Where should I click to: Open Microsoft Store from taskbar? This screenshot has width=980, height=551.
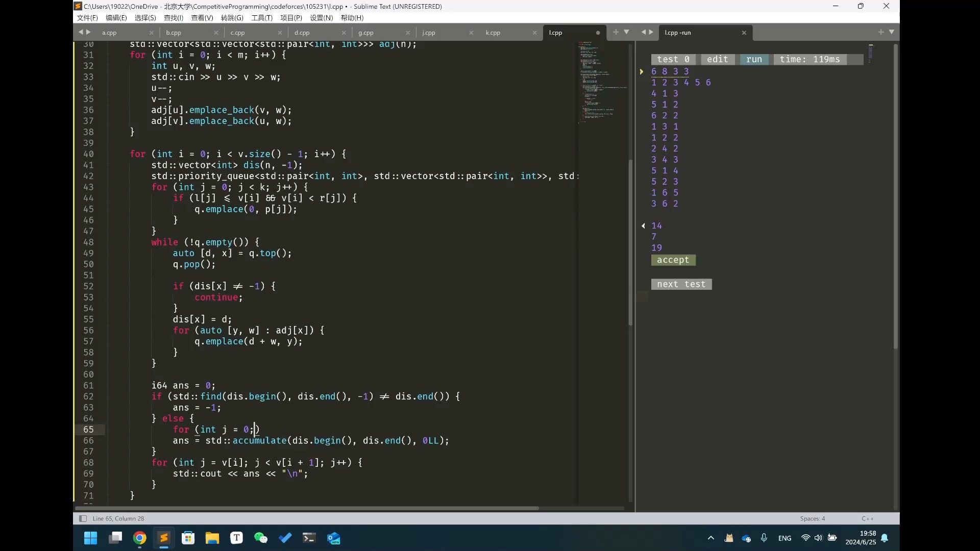[188, 538]
